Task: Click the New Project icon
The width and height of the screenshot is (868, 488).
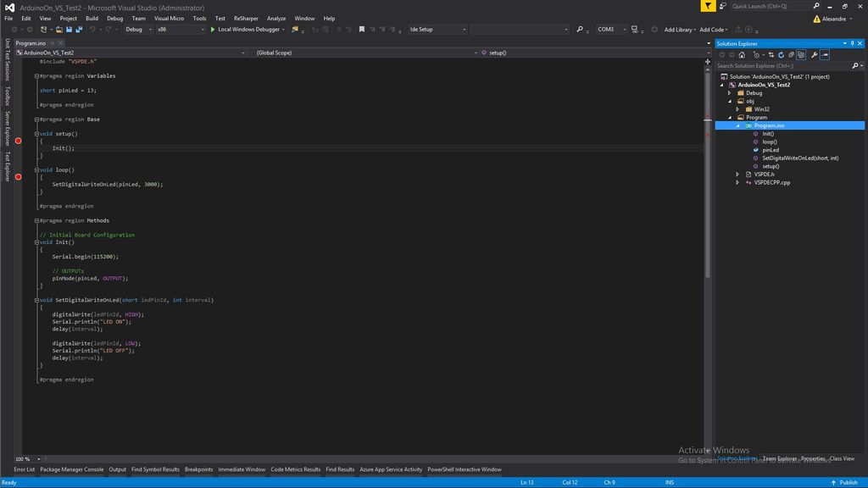Action: click(44, 30)
